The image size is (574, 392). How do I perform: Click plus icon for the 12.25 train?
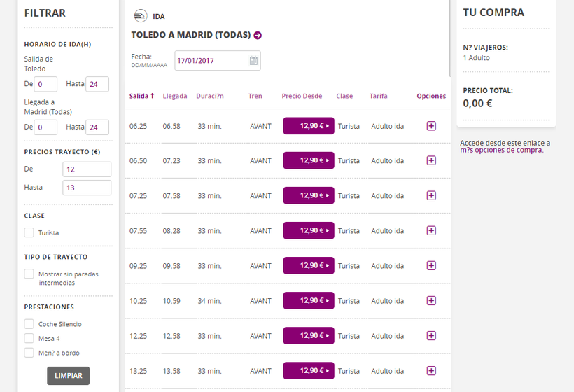coord(431,335)
